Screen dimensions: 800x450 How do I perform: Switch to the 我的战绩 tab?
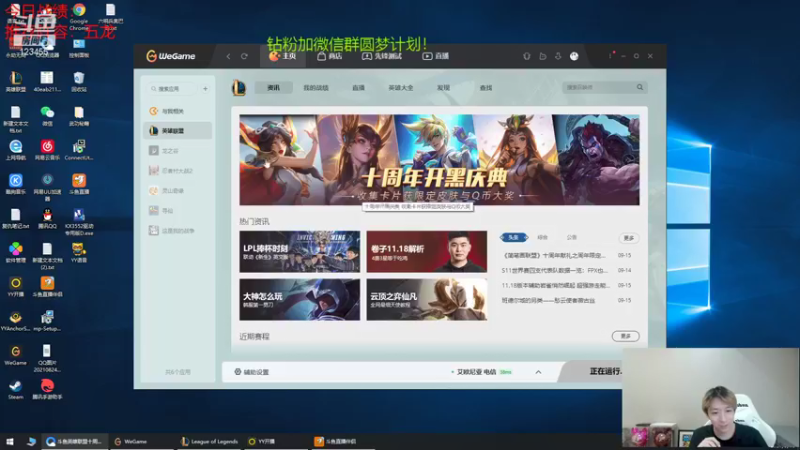pyautogui.click(x=316, y=88)
